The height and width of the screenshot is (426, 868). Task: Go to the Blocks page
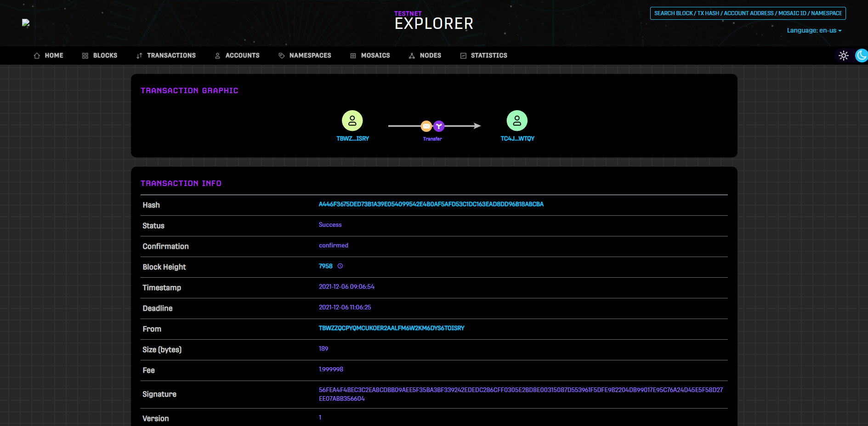point(100,56)
